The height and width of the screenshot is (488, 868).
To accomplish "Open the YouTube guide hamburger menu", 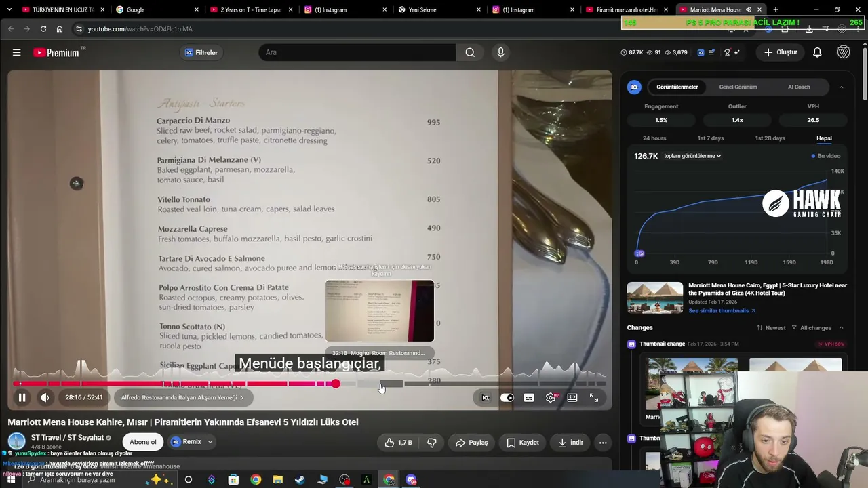I will click(17, 52).
